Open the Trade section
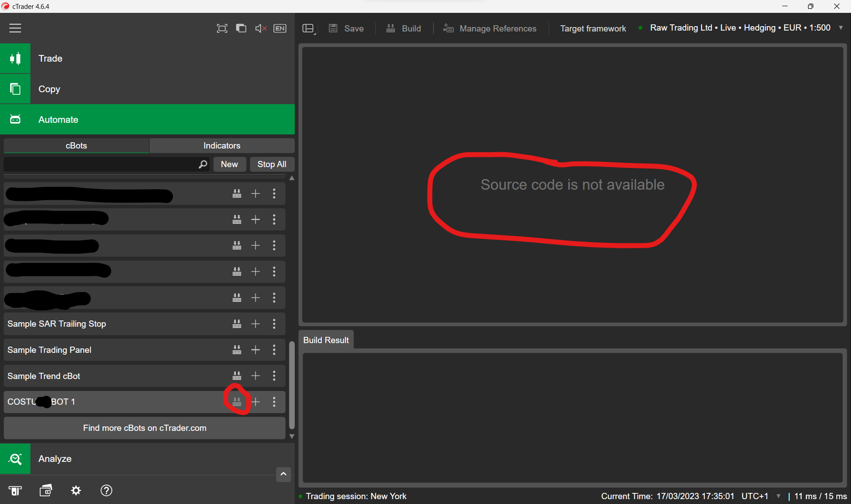851x504 pixels. point(147,59)
